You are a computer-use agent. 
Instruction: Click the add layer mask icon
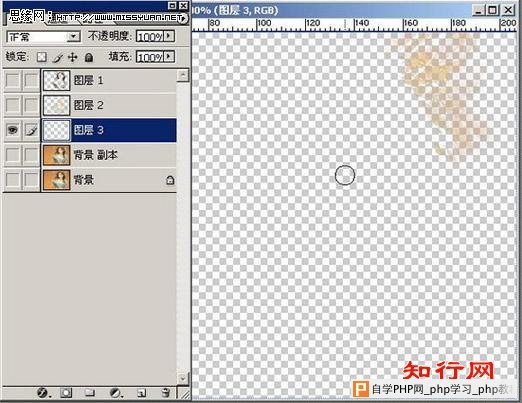(66, 393)
